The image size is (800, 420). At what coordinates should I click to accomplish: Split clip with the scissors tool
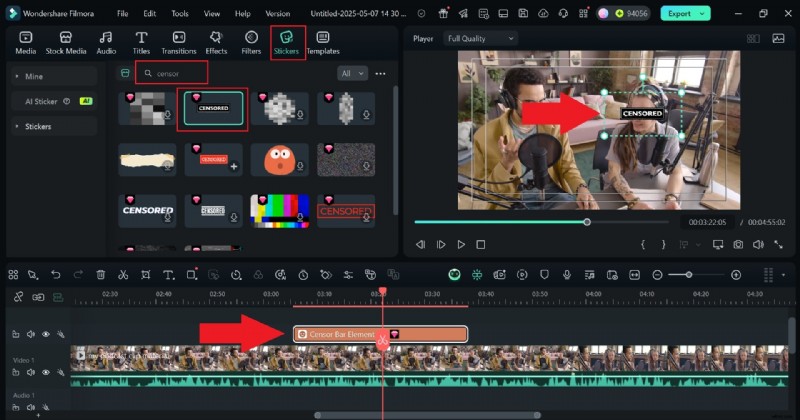point(123,275)
